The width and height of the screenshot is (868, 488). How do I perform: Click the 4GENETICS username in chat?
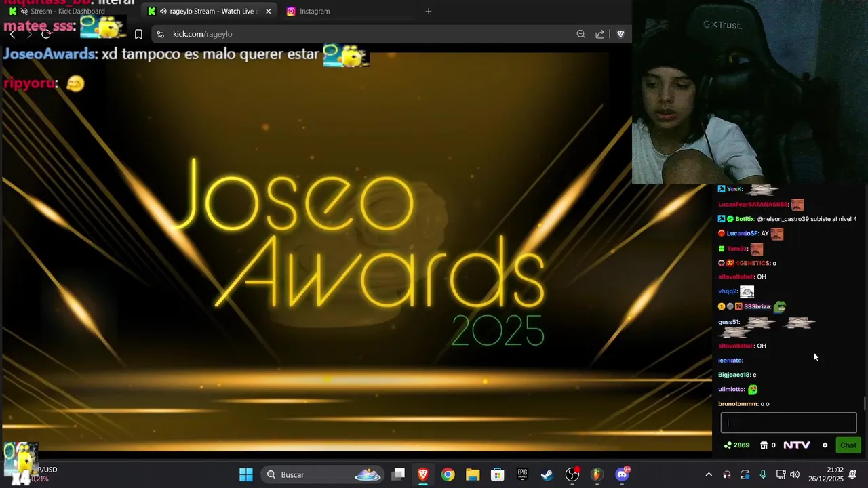tap(753, 263)
